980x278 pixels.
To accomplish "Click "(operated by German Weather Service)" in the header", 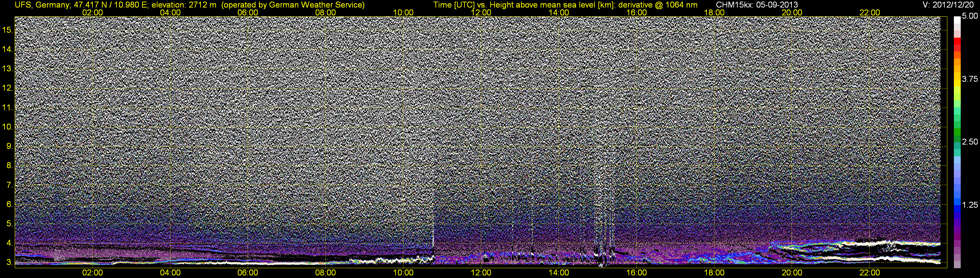I will click(293, 5).
